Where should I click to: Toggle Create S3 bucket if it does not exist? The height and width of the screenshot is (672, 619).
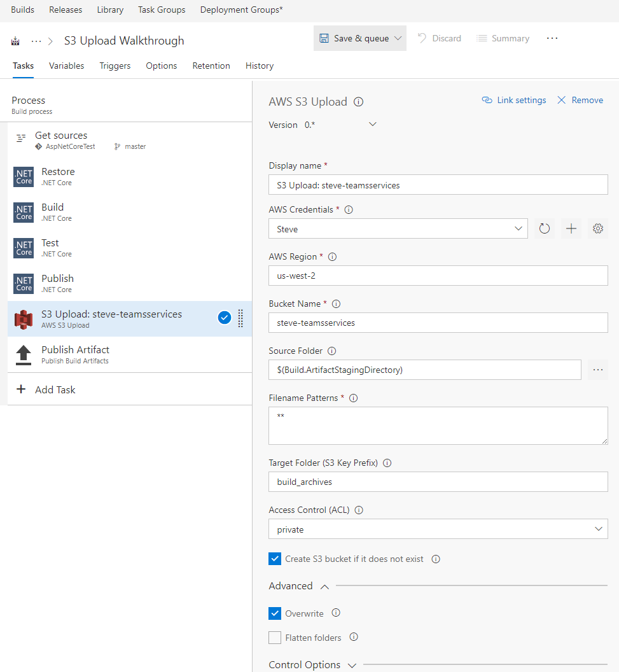(x=275, y=559)
